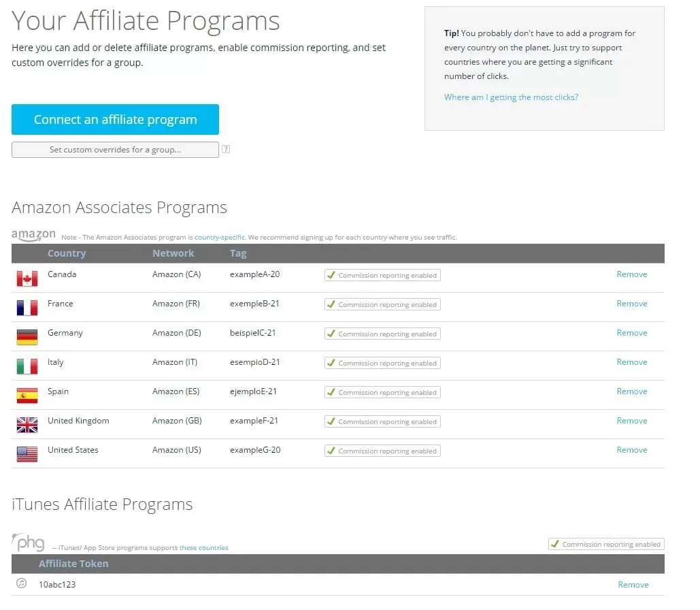
Task: Click the Amazon (FR) network cell
Action: [x=176, y=304]
